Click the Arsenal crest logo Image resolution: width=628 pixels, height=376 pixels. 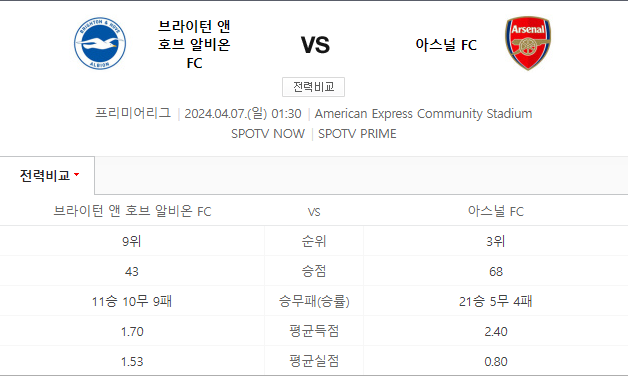click(528, 43)
